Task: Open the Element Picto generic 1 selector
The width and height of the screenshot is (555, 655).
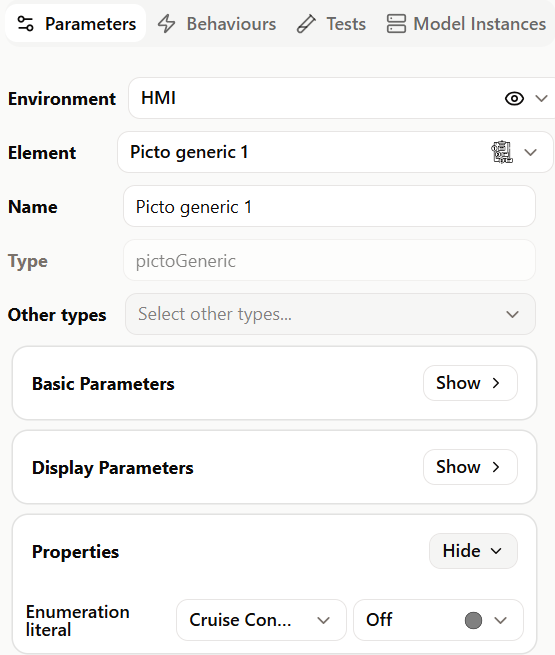Action: click(335, 152)
